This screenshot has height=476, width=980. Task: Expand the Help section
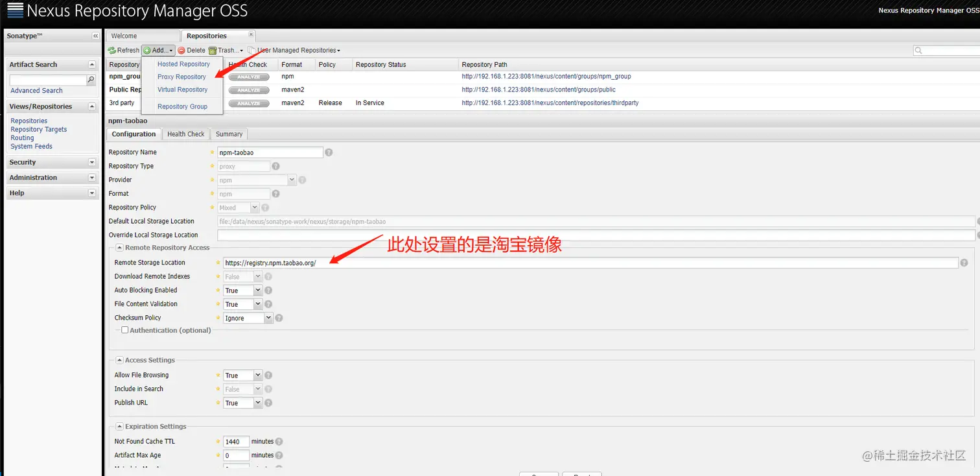92,193
